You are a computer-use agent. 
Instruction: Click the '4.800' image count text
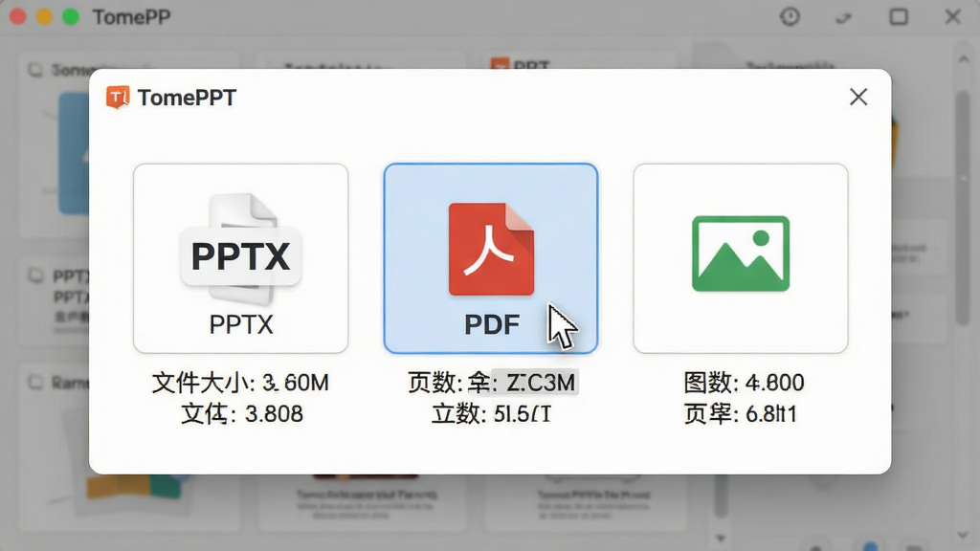tap(775, 383)
